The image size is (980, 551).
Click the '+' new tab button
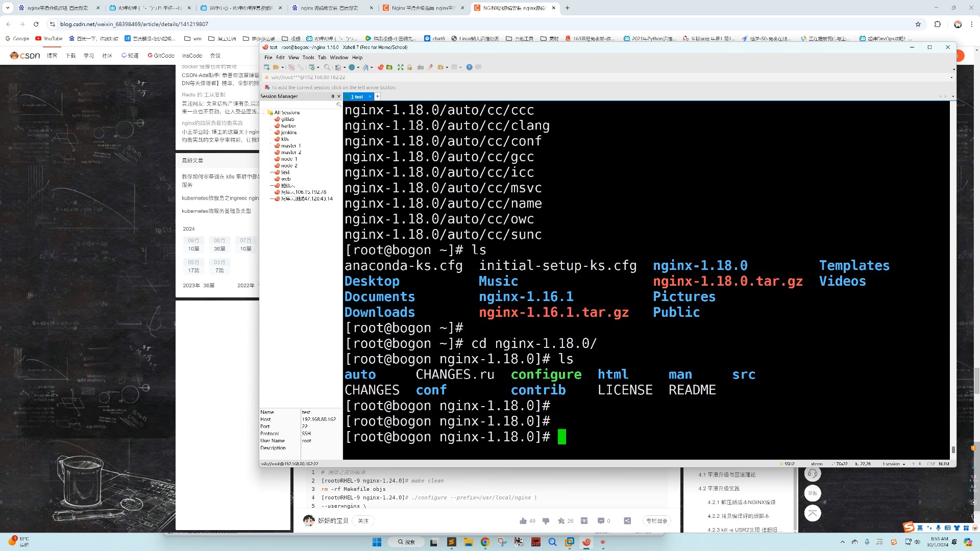[568, 8]
